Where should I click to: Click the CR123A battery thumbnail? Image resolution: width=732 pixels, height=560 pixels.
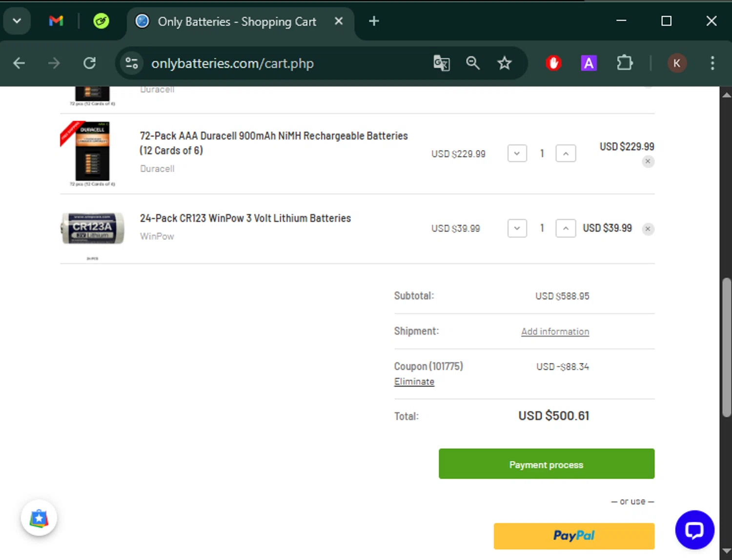coord(92,228)
